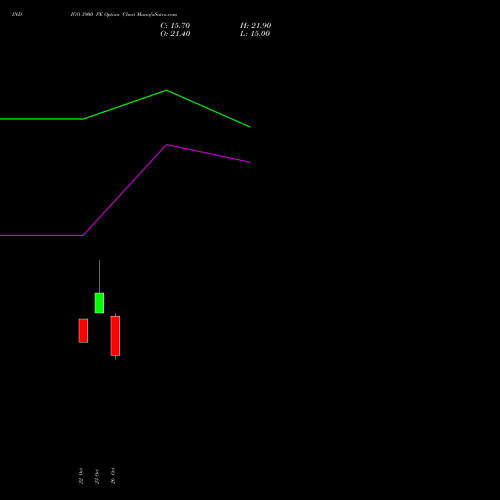The image size is (500, 500).
Task: Click the close value C: 15.70
Action: (175, 26)
